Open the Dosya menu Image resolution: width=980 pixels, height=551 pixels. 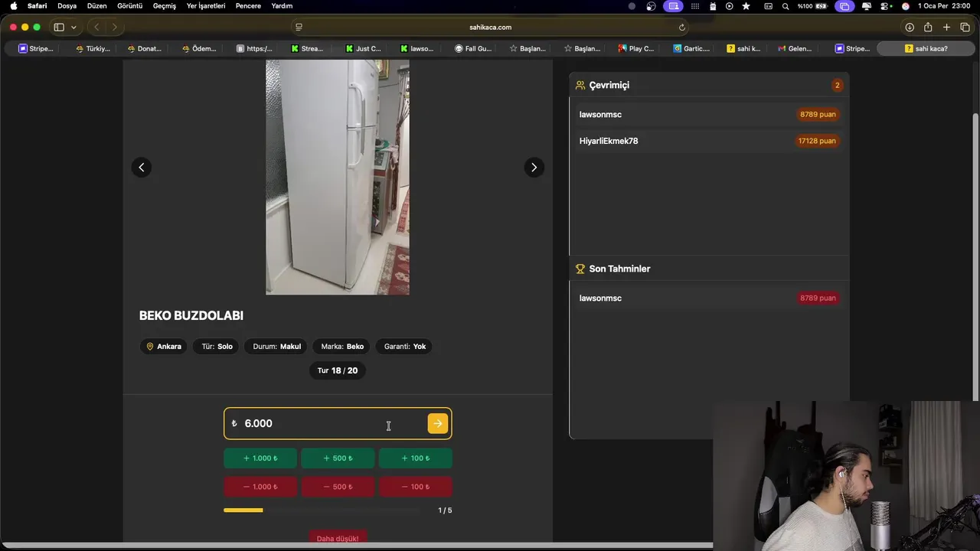click(67, 5)
